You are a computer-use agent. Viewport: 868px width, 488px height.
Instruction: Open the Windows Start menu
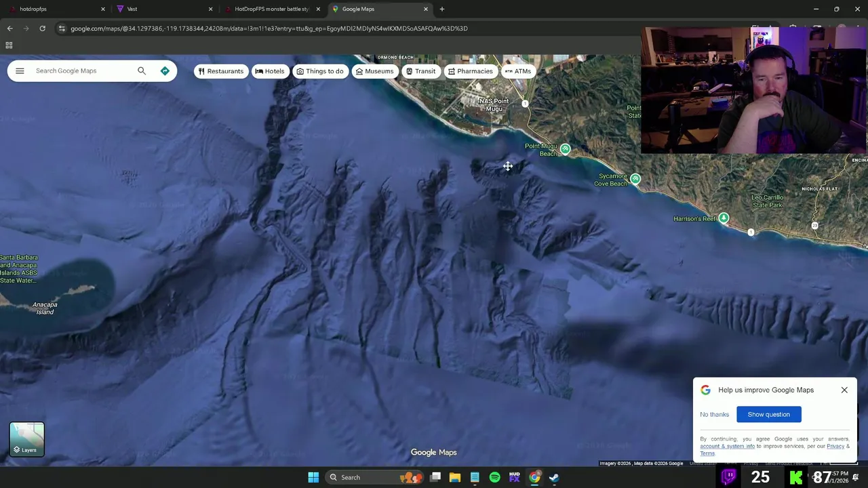click(313, 477)
